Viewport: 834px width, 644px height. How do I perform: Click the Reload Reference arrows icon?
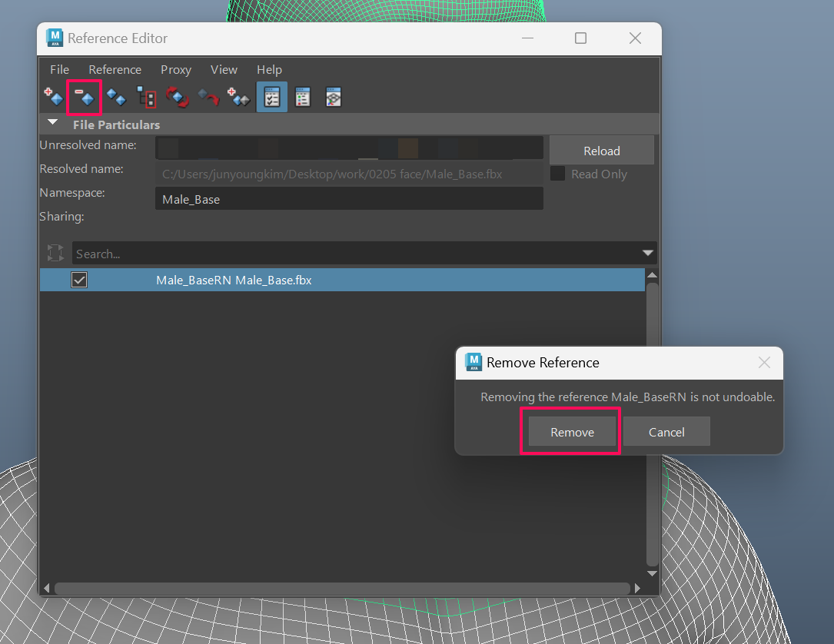(x=178, y=97)
